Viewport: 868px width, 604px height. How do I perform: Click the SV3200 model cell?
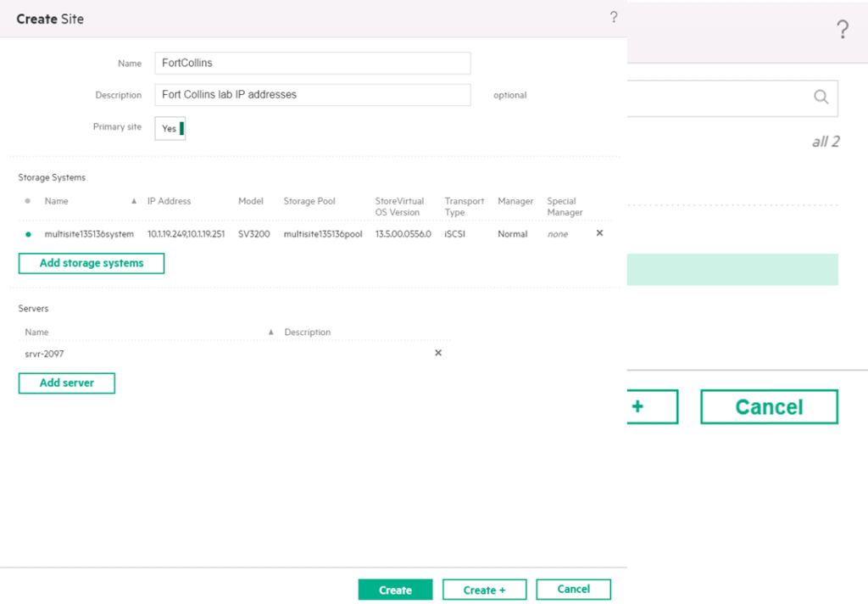(254, 234)
